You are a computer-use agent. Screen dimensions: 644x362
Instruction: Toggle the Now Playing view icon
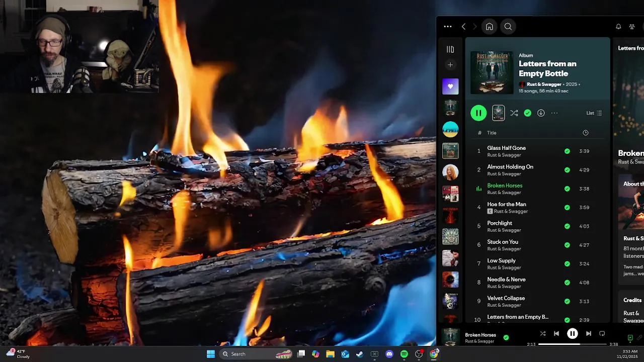point(630,338)
